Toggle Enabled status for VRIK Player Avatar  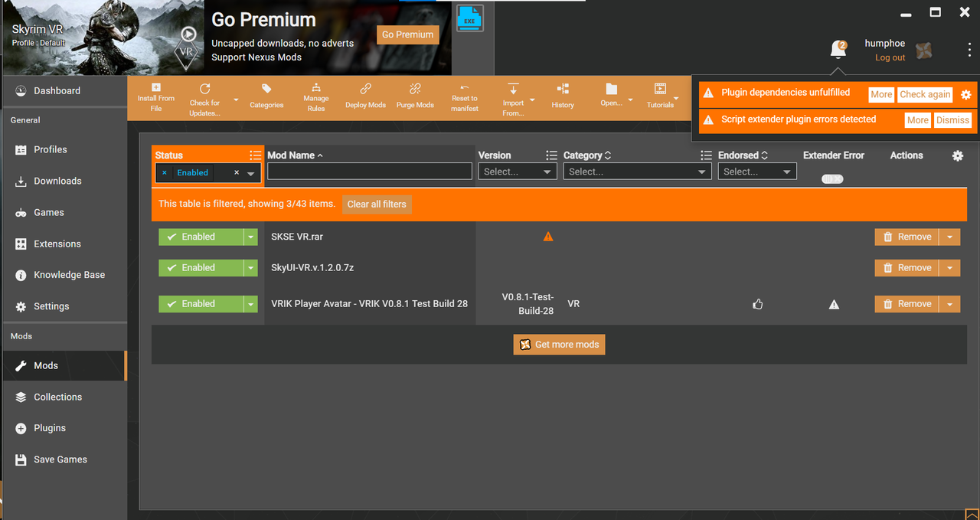tap(201, 304)
